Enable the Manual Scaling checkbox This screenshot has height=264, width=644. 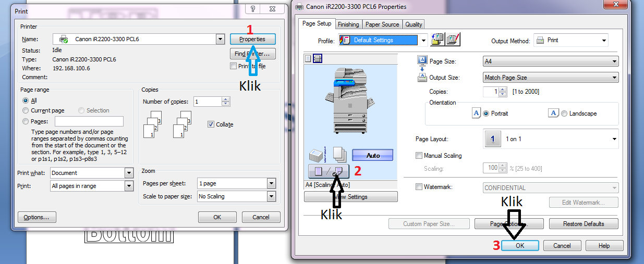(x=419, y=155)
